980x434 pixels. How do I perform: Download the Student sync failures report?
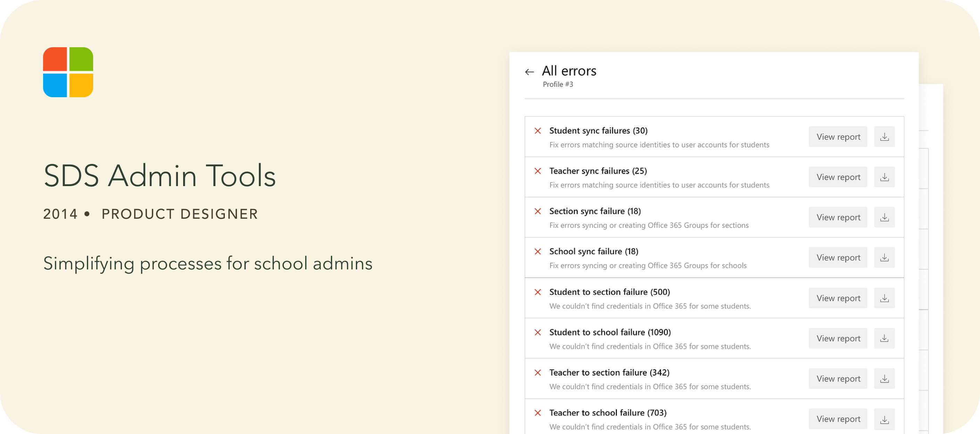click(884, 137)
